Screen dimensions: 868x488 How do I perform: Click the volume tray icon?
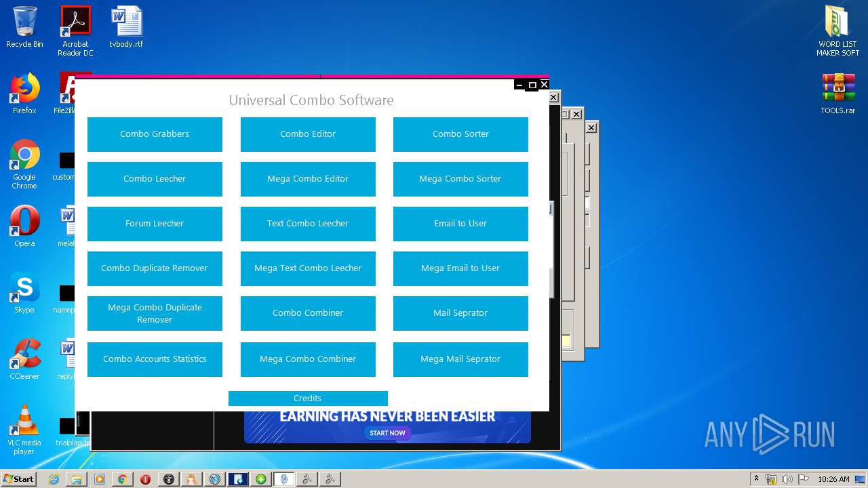click(x=787, y=479)
